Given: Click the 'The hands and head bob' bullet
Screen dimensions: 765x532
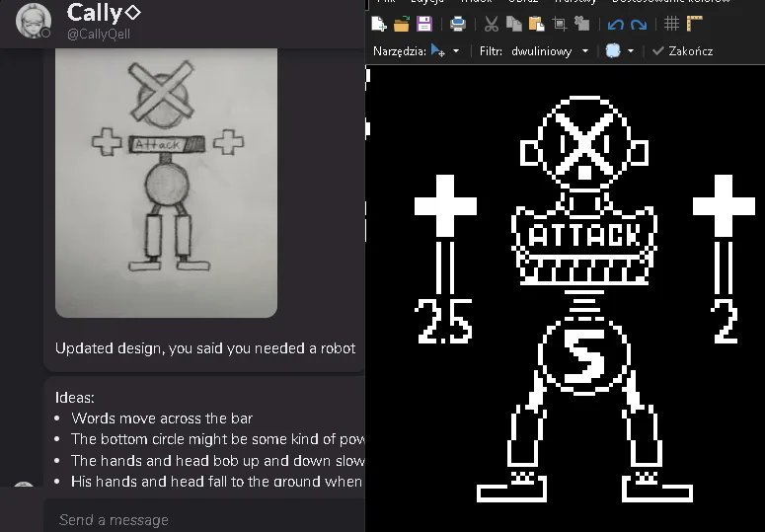Looking at the screenshot, I should click(217, 460).
